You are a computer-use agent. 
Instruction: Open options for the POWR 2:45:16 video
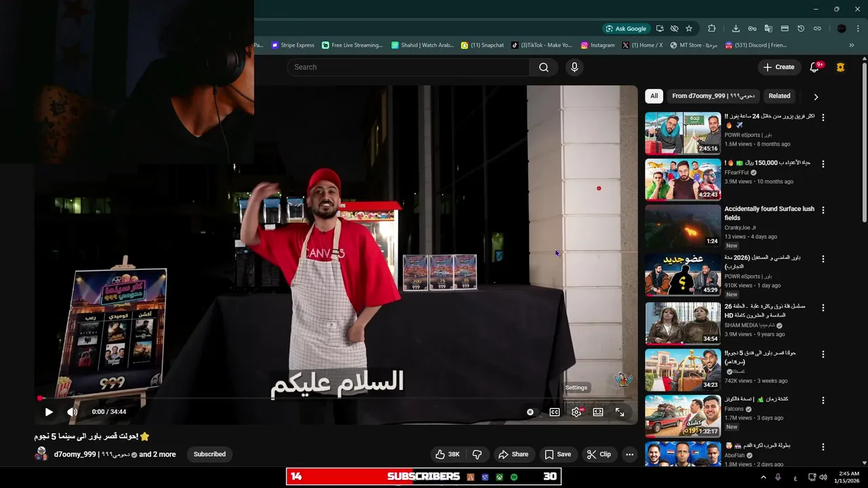tap(823, 117)
